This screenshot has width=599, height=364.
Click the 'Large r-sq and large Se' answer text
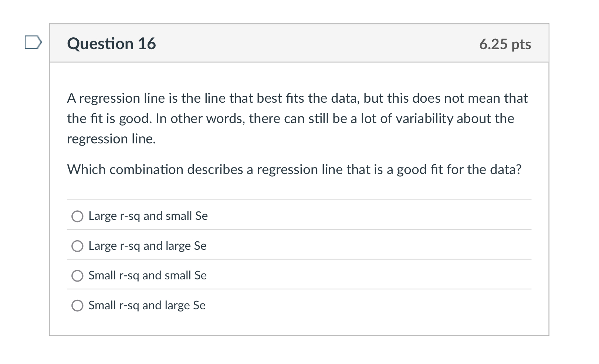tap(147, 246)
